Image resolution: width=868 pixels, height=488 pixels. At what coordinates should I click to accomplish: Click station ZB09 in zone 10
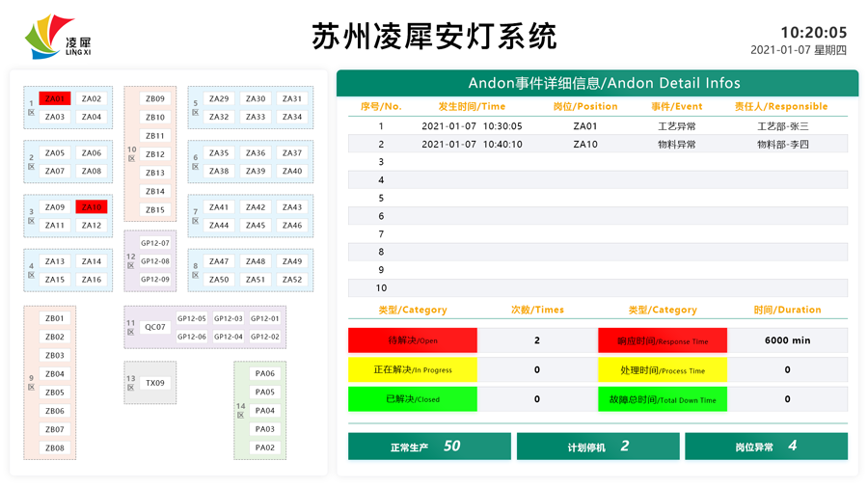(155, 98)
